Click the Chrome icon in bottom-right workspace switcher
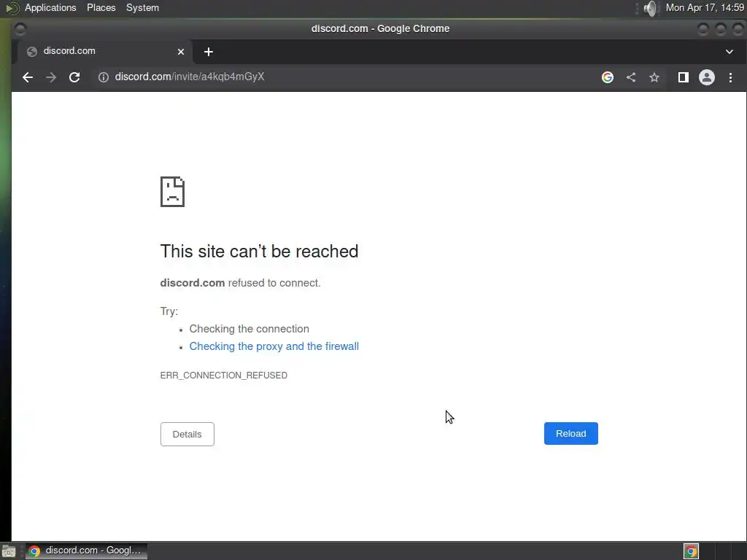The height and width of the screenshot is (560, 747). click(691, 551)
